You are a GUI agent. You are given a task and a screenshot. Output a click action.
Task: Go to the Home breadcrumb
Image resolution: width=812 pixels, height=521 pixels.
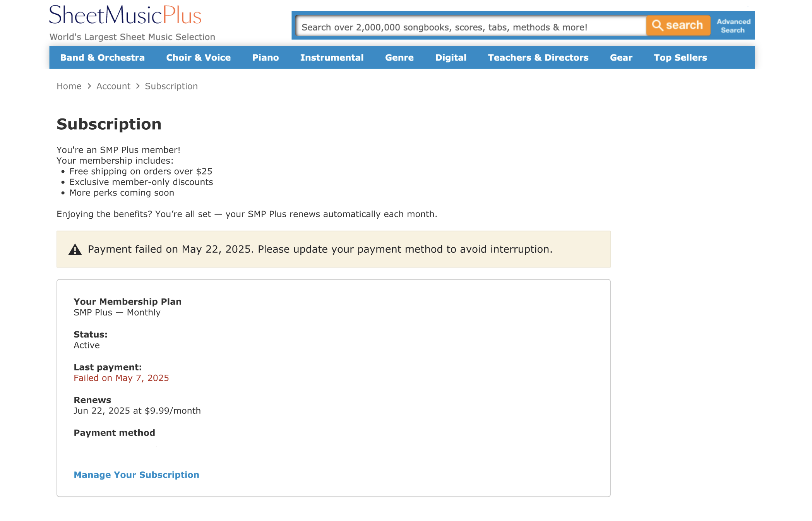[69, 86]
